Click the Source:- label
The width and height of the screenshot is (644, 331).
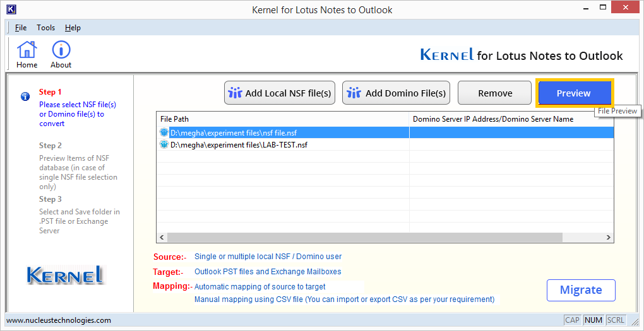[x=170, y=257]
